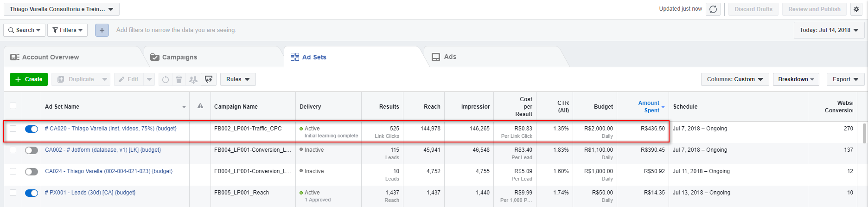Click the create audience people icon

pos(193,79)
